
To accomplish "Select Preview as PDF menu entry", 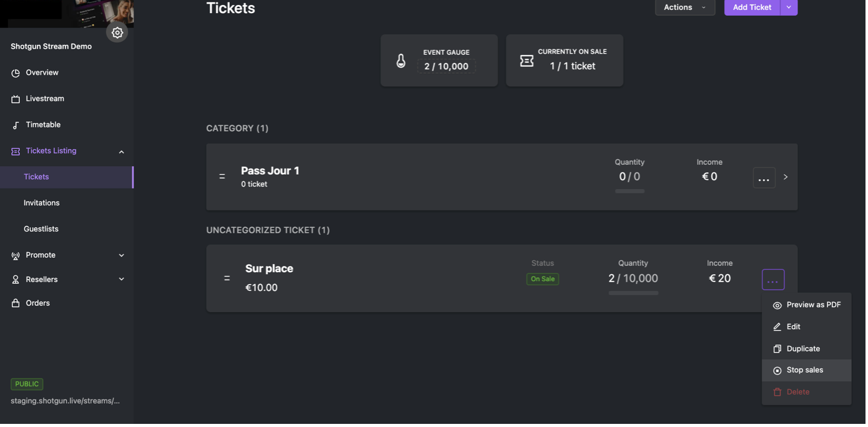I will click(813, 305).
